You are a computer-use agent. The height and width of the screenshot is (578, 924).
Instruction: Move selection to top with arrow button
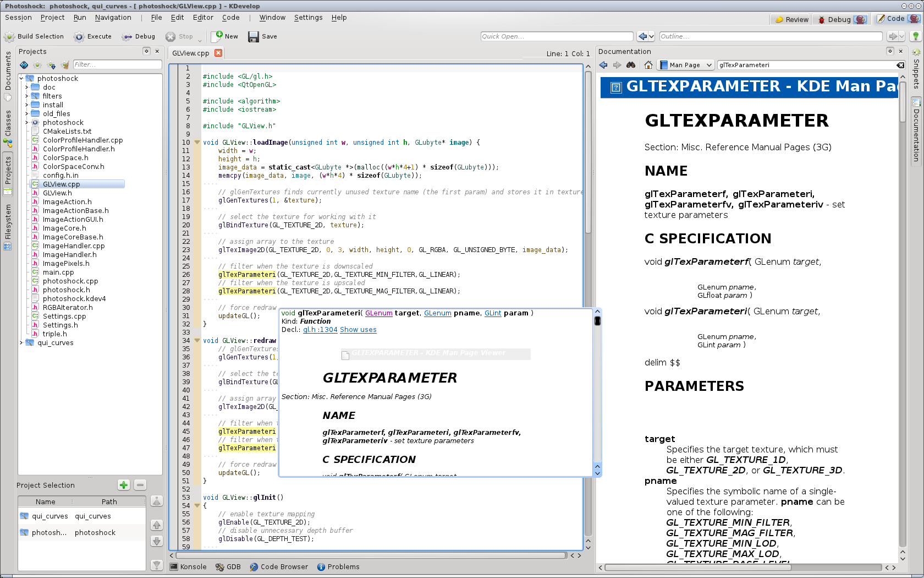(157, 501)
